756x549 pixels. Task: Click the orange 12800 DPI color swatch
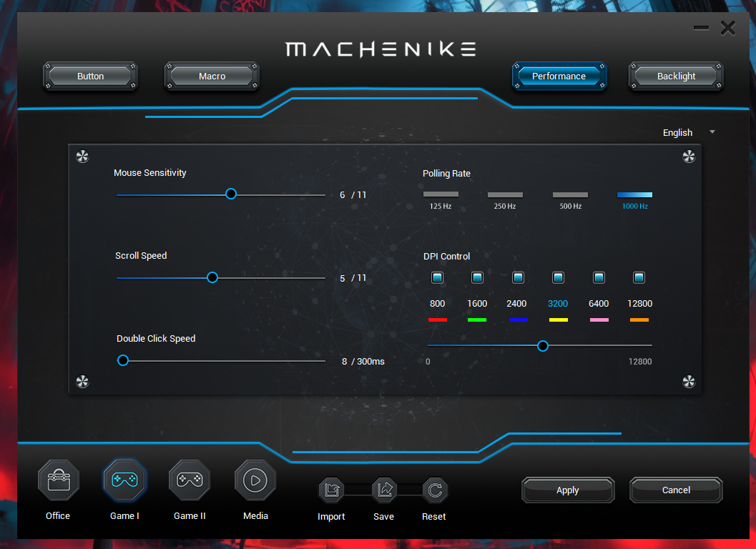click(639, 320)
